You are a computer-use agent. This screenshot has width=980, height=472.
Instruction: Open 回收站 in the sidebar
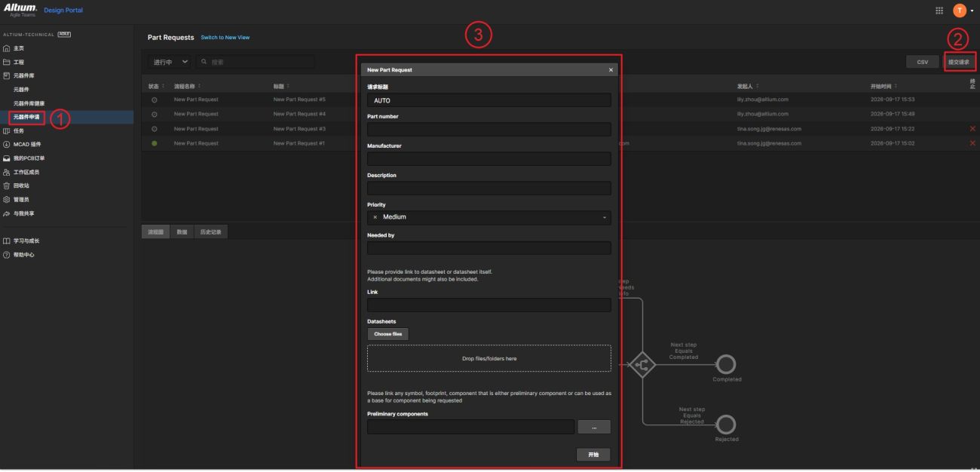click(x=23, y=185)
